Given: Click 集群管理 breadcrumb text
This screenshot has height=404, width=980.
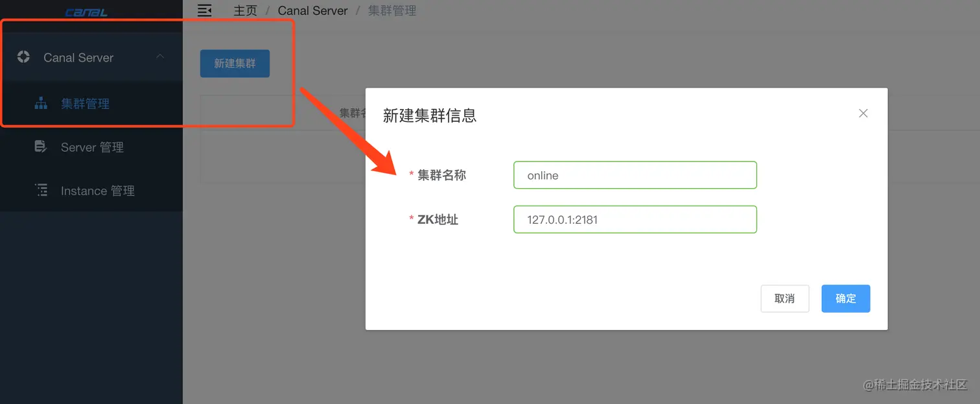Looking at the screenshot, I should coord(392,10).
